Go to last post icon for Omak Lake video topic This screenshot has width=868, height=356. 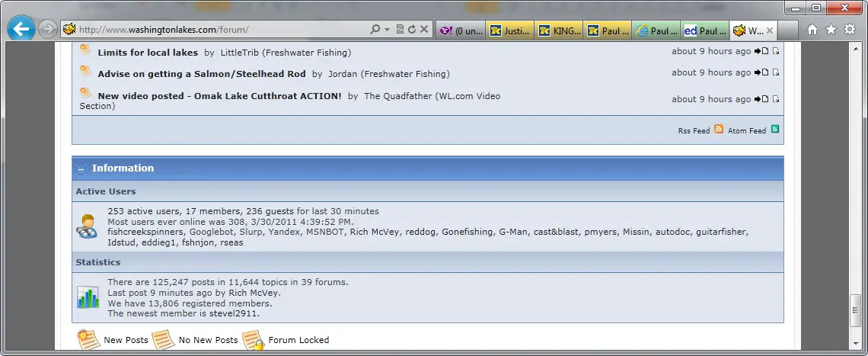[x=761, y=99]
